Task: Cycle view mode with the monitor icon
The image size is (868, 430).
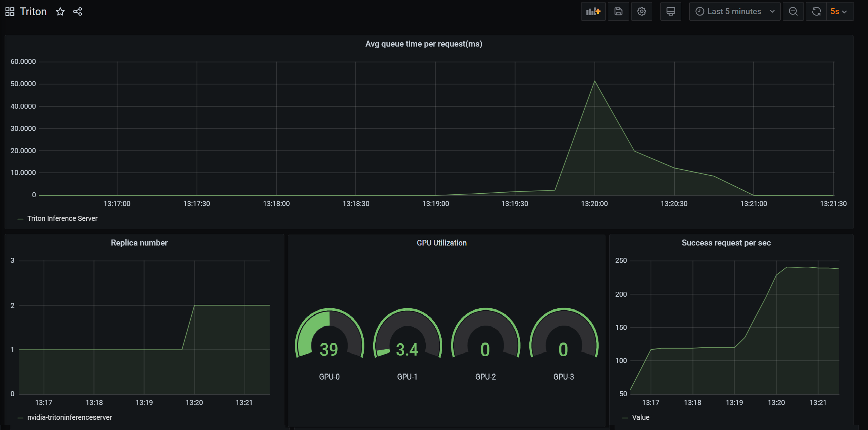Action: pyautogui.click(x=670, y=12)
